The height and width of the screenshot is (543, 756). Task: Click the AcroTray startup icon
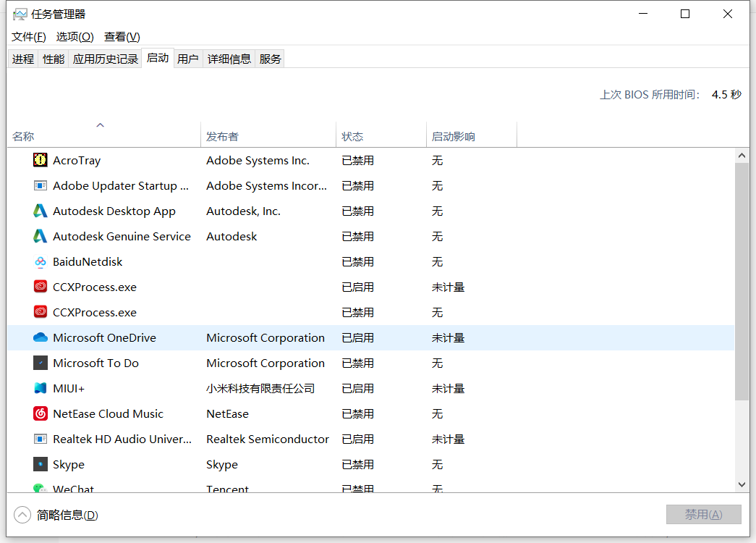40,160
